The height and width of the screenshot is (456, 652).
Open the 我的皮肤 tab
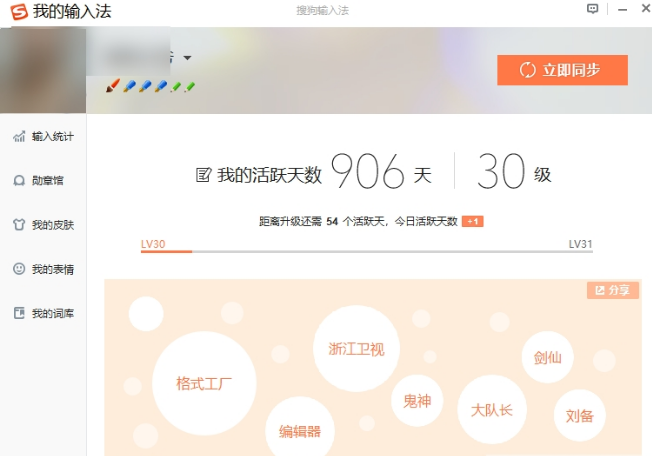(43, 225)
